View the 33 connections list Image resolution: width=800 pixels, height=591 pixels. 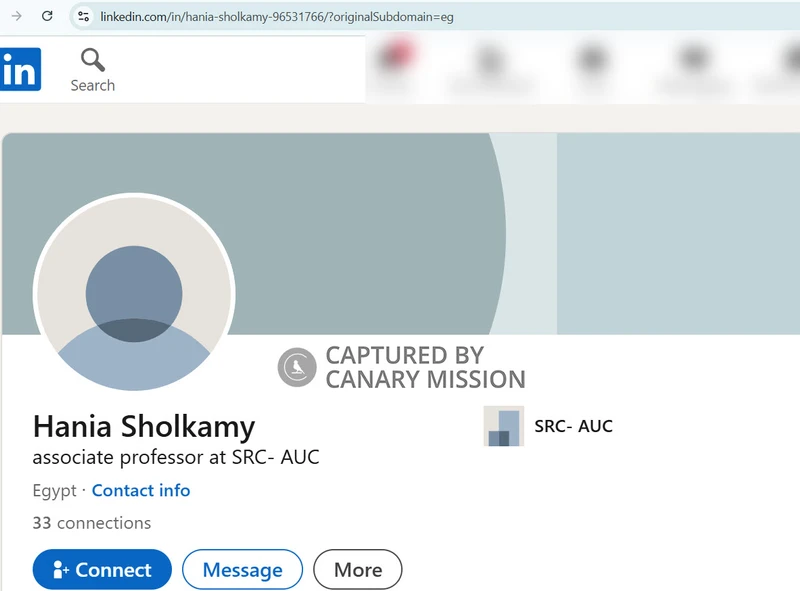click(92, 523)
